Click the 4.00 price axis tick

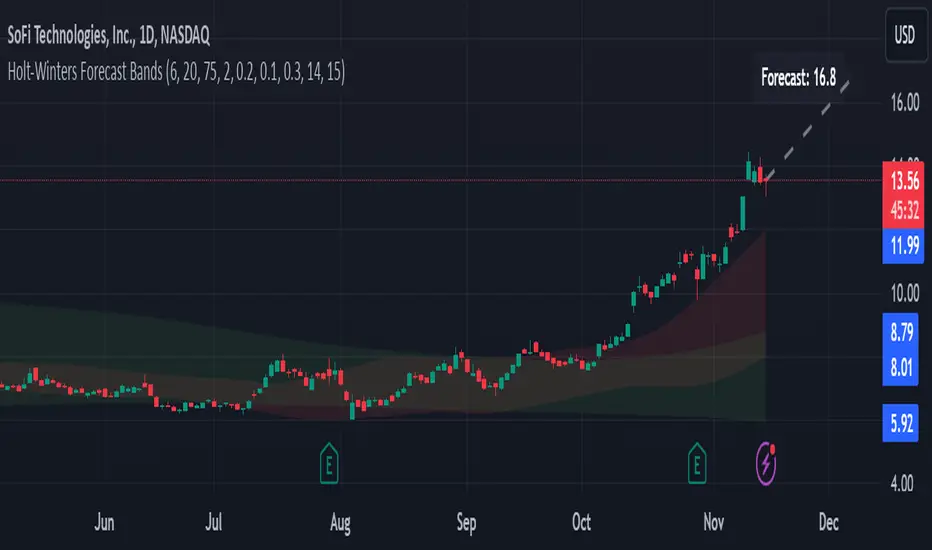click(902, 483)
